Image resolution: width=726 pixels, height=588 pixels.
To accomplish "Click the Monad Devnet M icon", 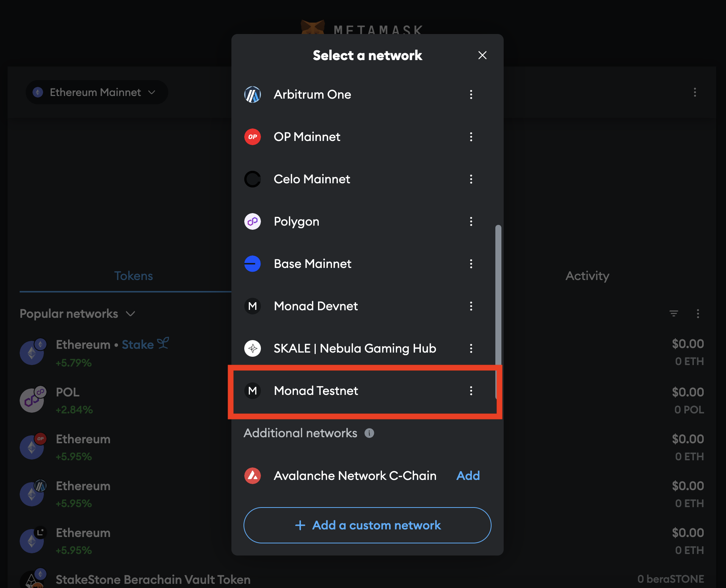I will [x=253, y=306].
